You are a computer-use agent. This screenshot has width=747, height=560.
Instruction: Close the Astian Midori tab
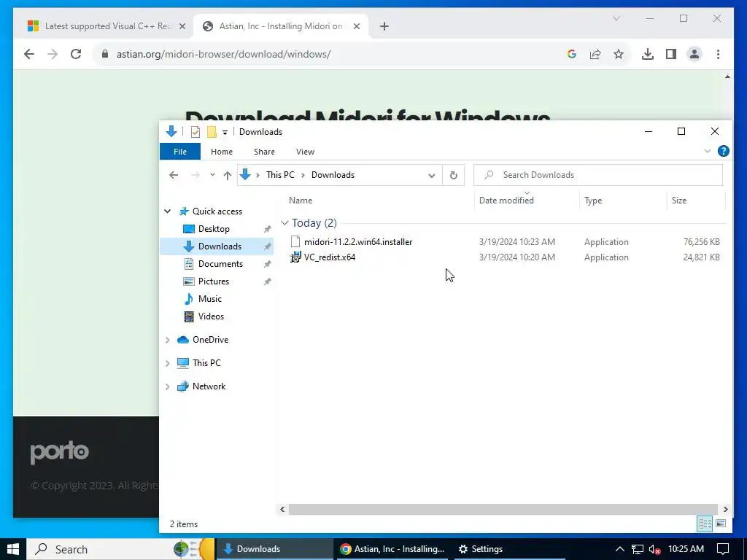pos(356,26)
